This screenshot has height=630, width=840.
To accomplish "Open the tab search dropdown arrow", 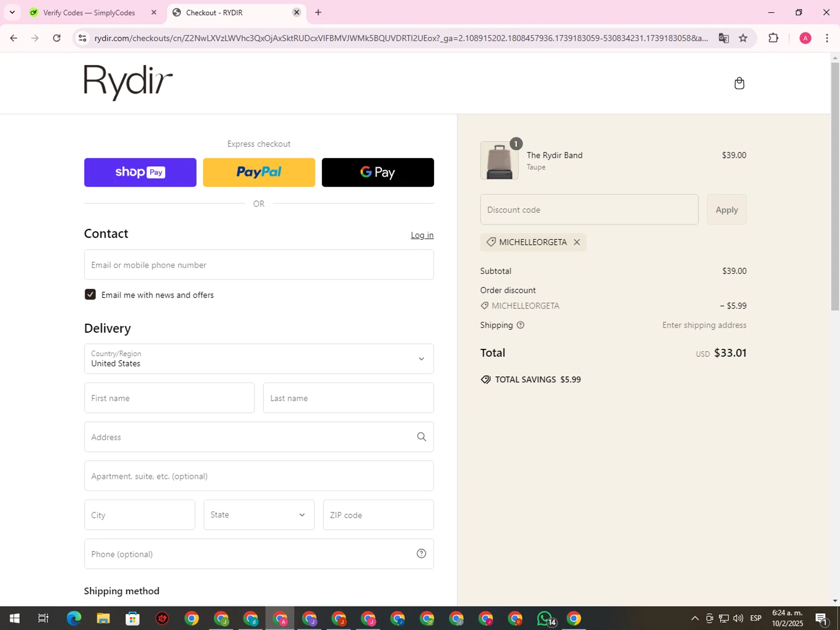I will pos(12,12).
